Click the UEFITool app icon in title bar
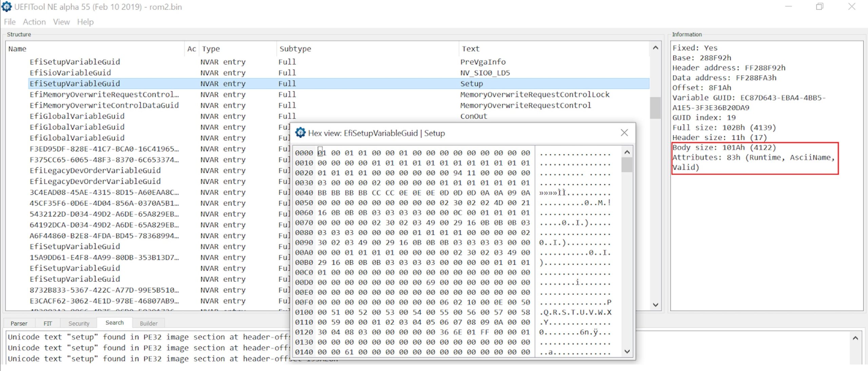868x371 pixels. (6, 6)
